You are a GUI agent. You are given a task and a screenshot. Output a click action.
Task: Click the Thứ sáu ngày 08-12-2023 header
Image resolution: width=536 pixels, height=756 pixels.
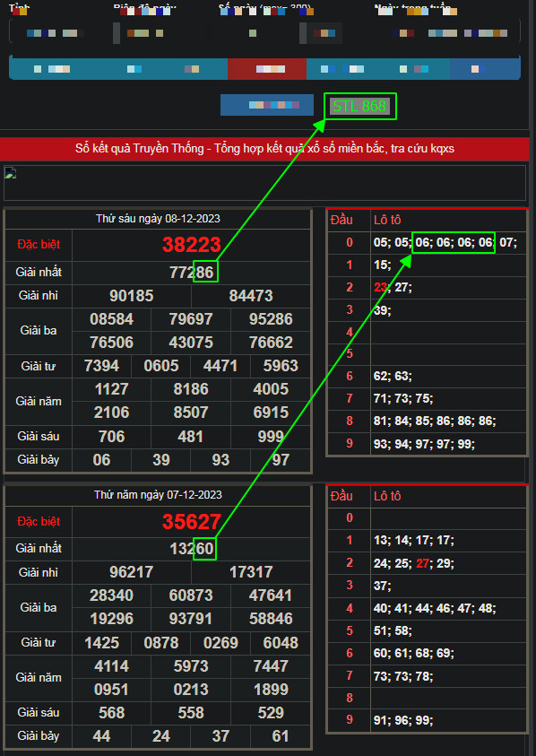point(158,219)
